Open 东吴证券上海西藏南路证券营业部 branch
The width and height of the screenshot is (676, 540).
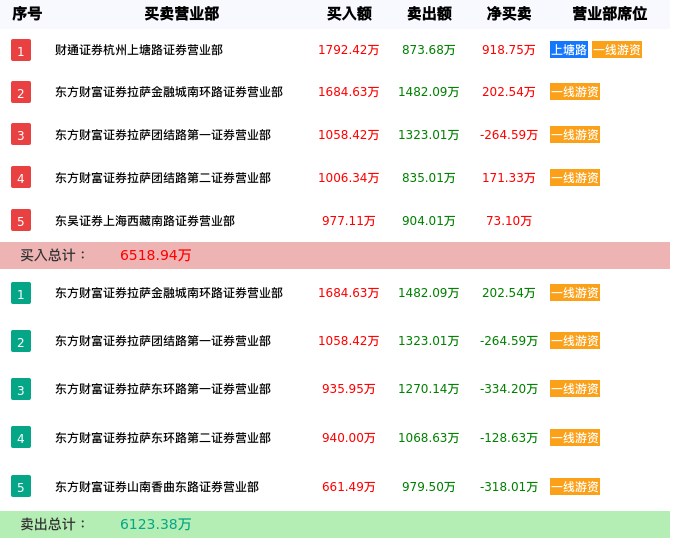tap(145, 221)
